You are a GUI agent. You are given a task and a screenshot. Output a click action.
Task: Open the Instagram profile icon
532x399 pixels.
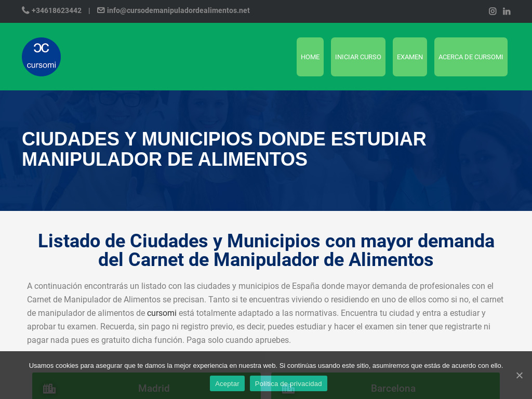(x=493, y=11)
